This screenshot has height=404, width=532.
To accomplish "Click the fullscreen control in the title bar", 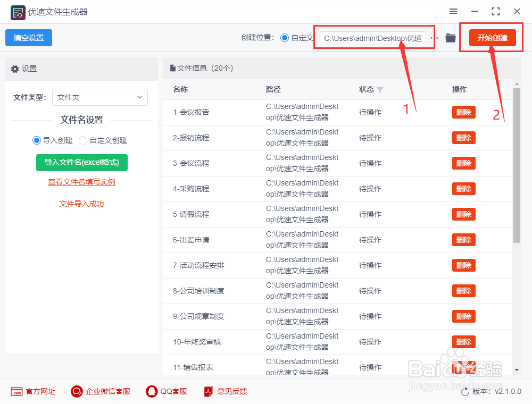I will [495, 11].
